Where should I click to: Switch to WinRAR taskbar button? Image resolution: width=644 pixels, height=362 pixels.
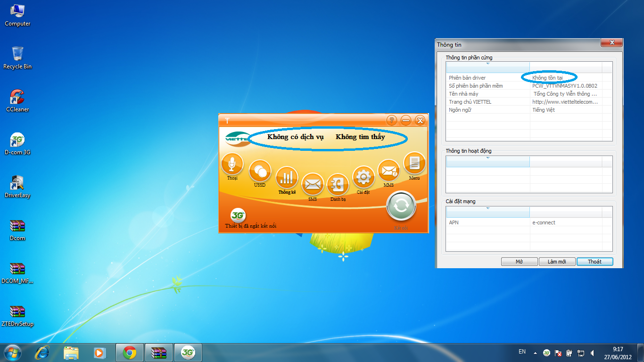coord(159,352)
